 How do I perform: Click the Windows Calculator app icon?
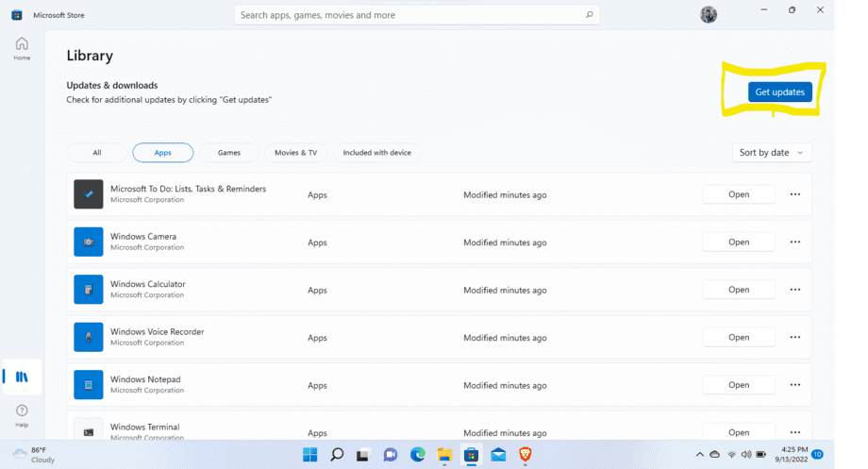89,290
